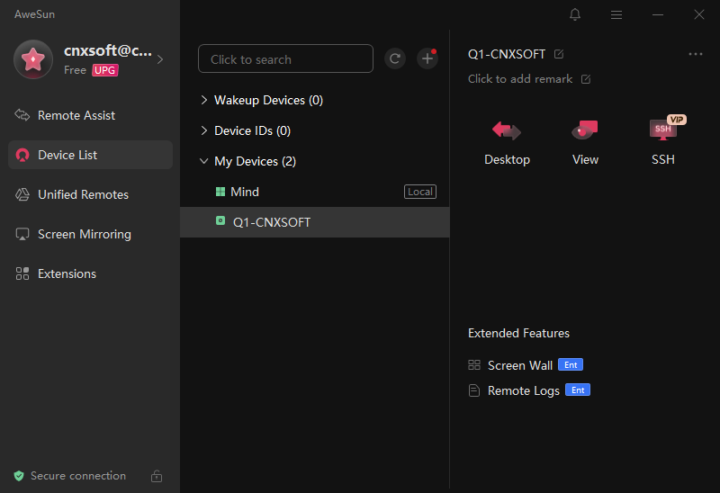The image size is (720, 493).
Task: Click the VIP badge on SSH
Action: pos(676,120)
